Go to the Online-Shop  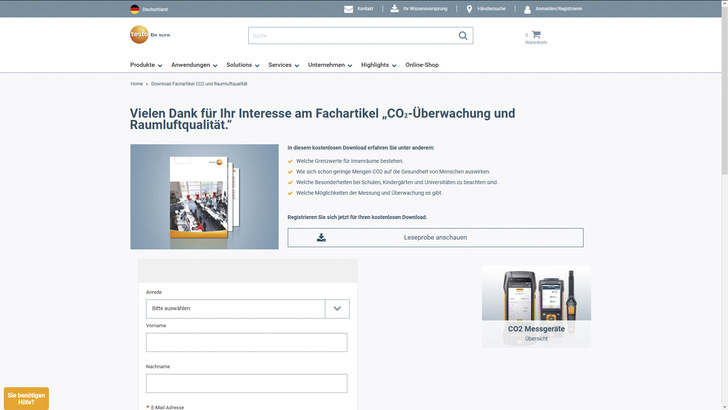(422, 65)
